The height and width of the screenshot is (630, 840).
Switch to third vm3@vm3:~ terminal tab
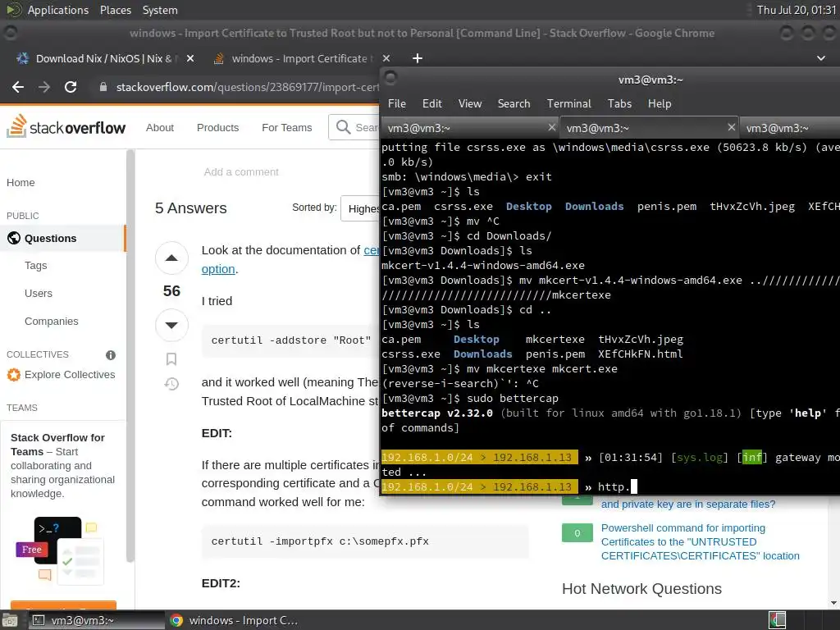click(790, 128)
